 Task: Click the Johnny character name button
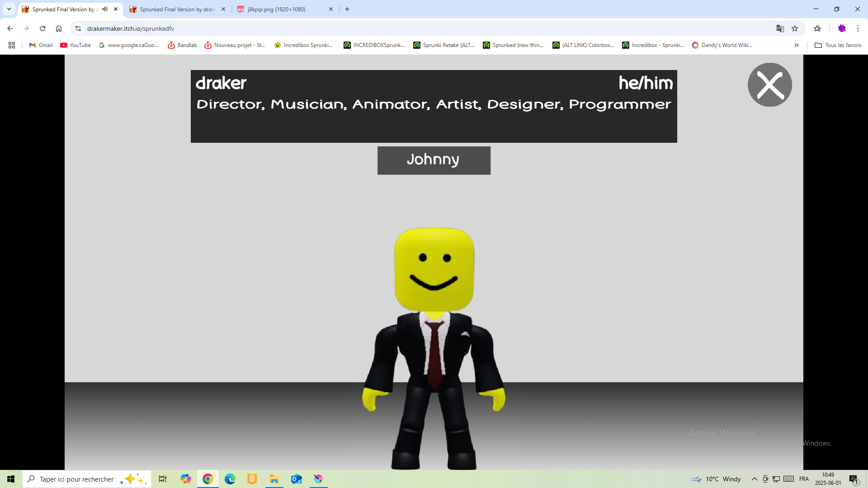(x=434, y=160)
